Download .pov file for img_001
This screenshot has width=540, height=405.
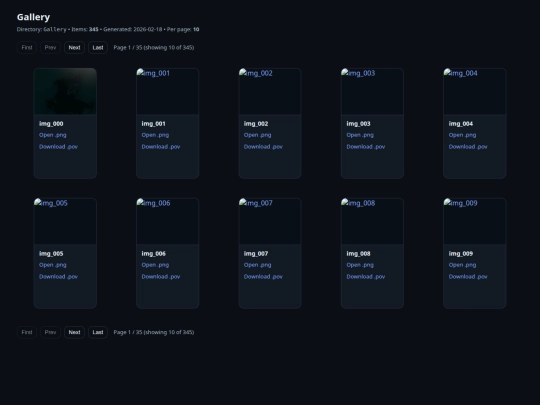(x=161, y=147)
